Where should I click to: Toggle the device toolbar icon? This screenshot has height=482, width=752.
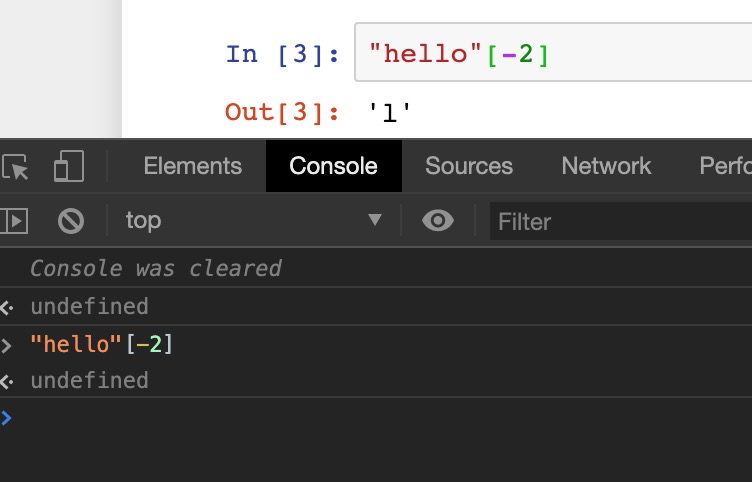point(68,166)
